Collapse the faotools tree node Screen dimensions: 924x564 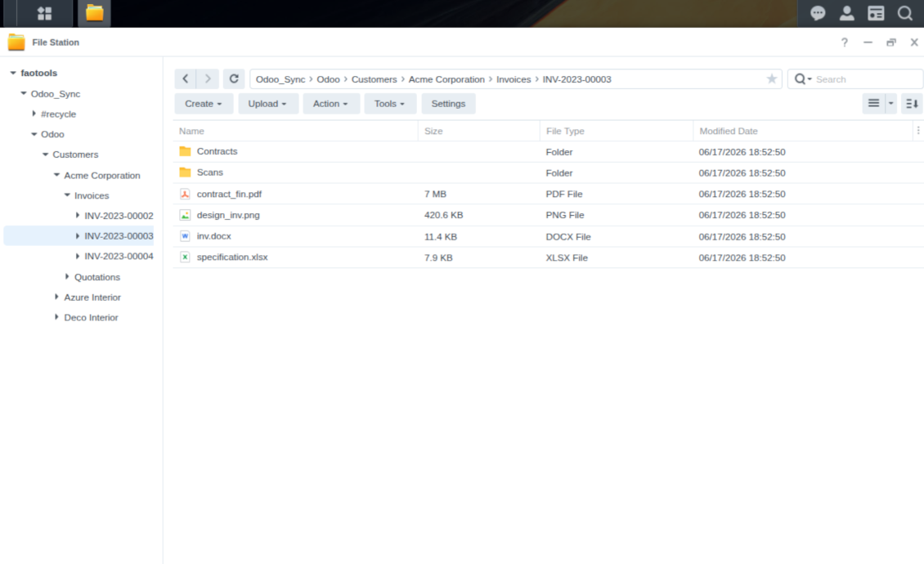pyautogui.click(x=13, y=73)
